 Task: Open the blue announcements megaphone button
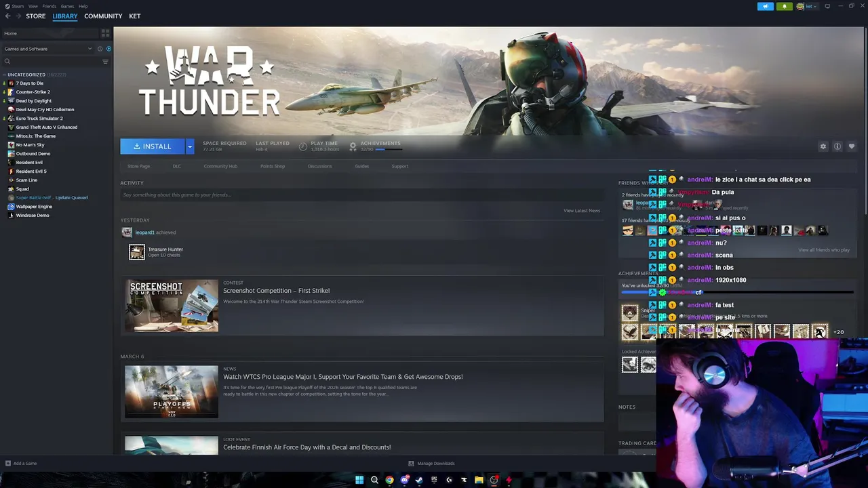pyautogui.click(x=766, y=6)
